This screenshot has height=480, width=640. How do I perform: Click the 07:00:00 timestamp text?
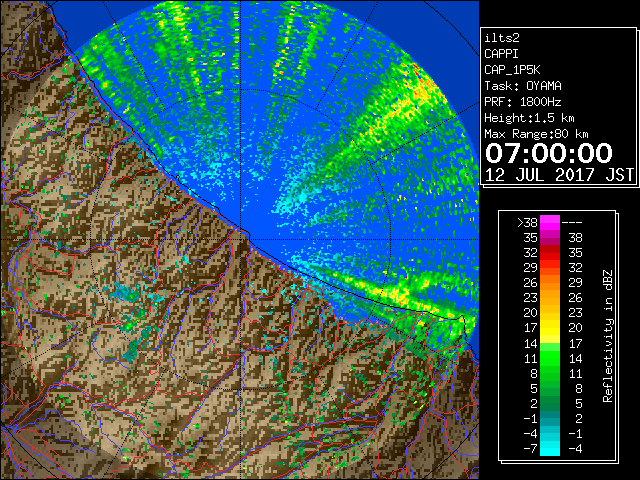(549, 153)
